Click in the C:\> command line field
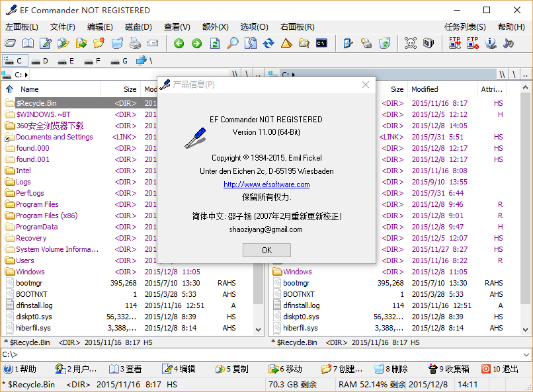 click(x=265, y=355)
